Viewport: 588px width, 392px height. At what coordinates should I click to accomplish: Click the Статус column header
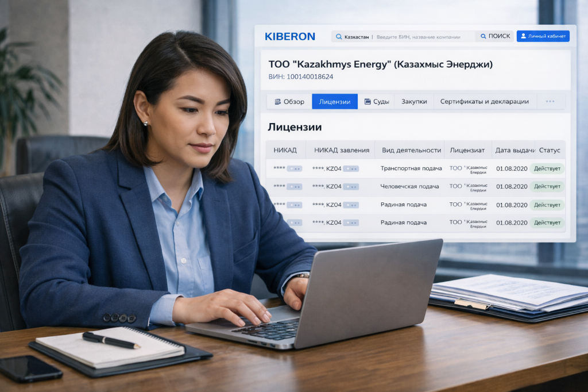pyautogui.click(x=550, y=150)
